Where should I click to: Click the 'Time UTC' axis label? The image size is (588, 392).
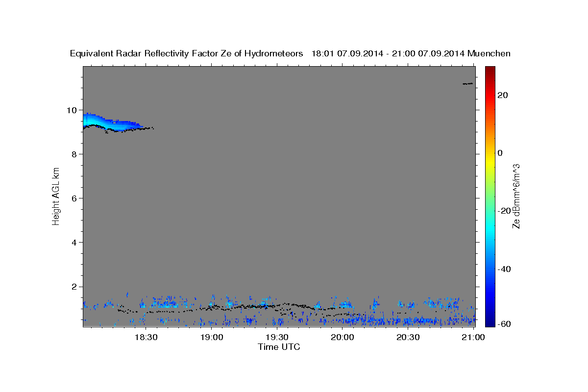pos(279,347)
